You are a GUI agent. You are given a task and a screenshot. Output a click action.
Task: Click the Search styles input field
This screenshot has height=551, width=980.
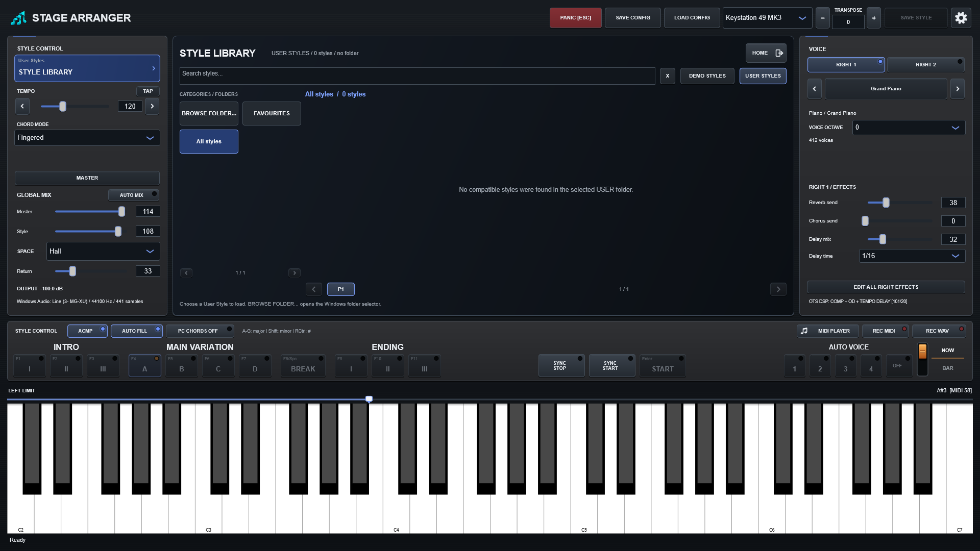tap(417, 76)
